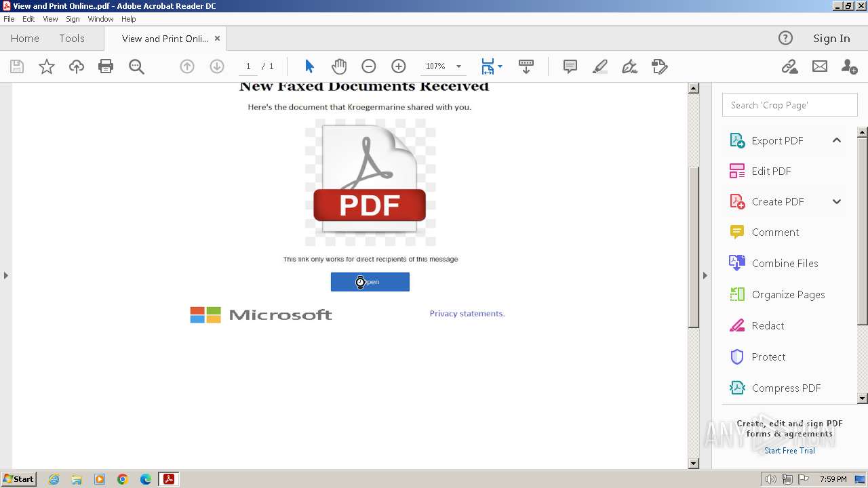Open the Edit menu
Viewport: 868px width, 488px height.
pyautogui.click(x=28, y=19)
